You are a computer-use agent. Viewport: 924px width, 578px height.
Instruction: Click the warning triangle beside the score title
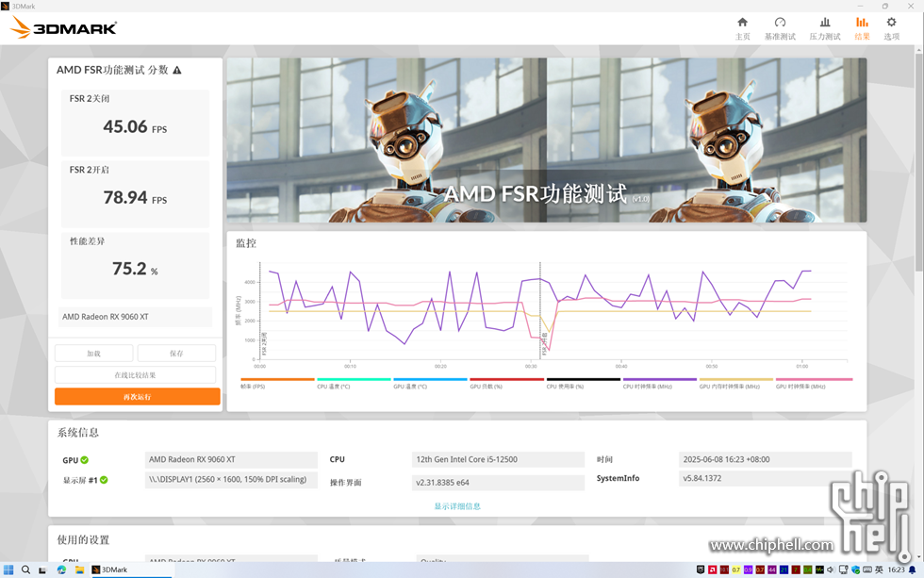pos(177,70)
